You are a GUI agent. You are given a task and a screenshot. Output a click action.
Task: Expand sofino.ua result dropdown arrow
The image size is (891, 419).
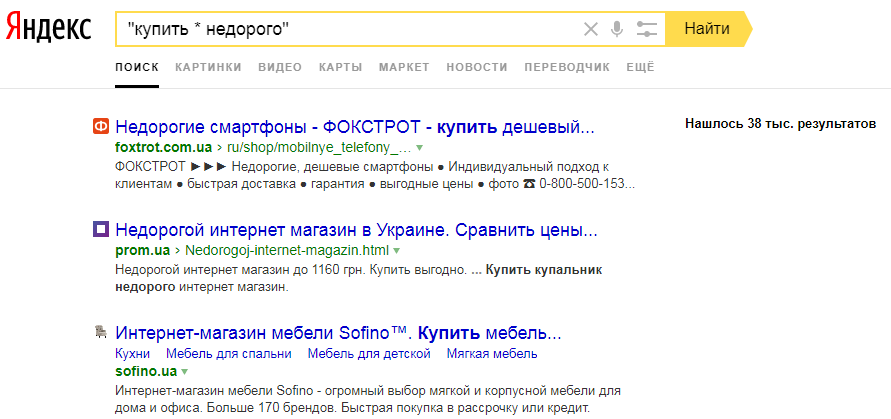(x=185, y=371)
